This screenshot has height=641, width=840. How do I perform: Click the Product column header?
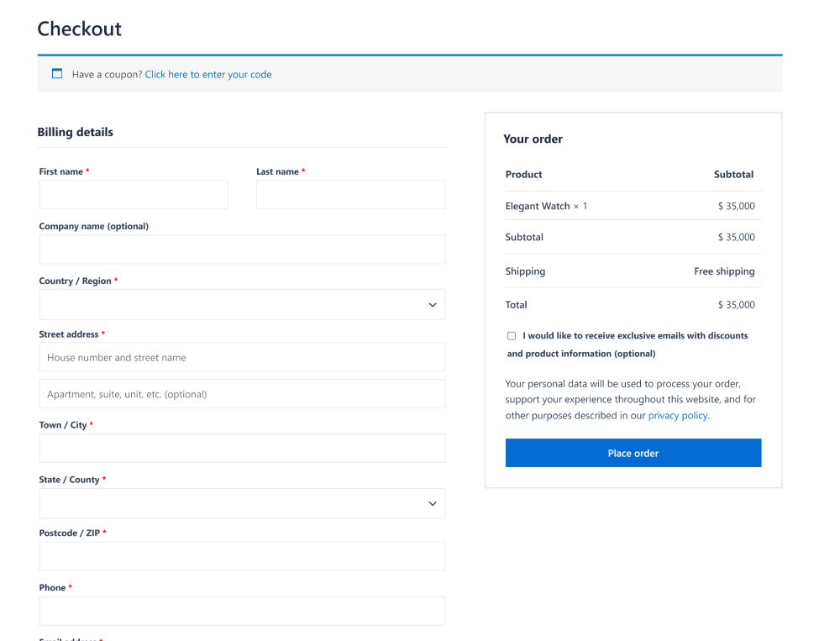pyautogui.click(x=523, y=174)
